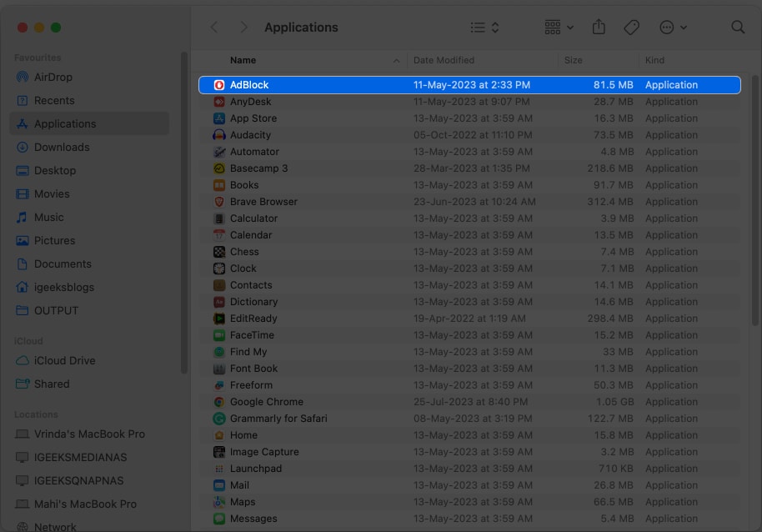Select the Clock app icon
The height and width of the screenshot is (532, 762).
[x=219, y=269]
